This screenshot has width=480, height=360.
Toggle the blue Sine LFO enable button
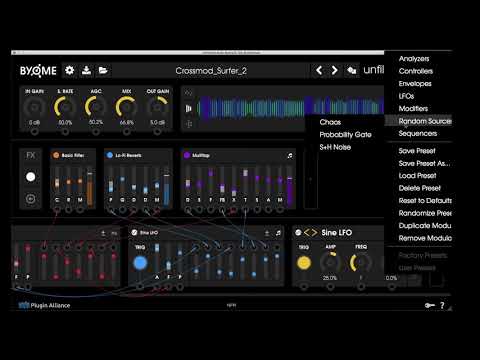point(134,233)
